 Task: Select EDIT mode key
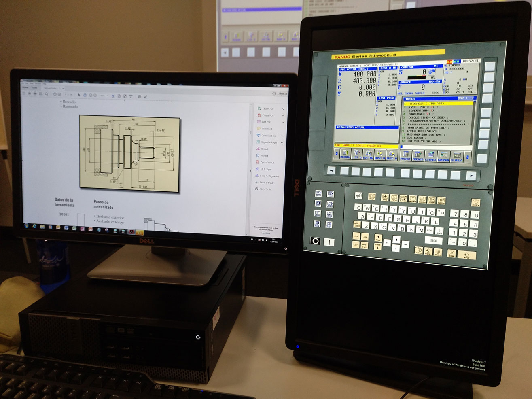pos(331,194)
